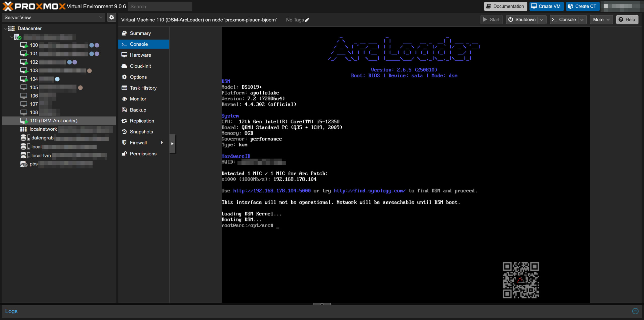Focus the Search input field
This screenshot has height=320, width=644.
point(160,7)
